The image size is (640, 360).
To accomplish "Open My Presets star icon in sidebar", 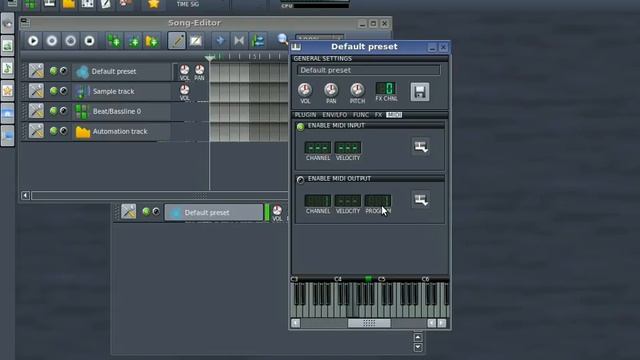I will [x=7, y=91].
